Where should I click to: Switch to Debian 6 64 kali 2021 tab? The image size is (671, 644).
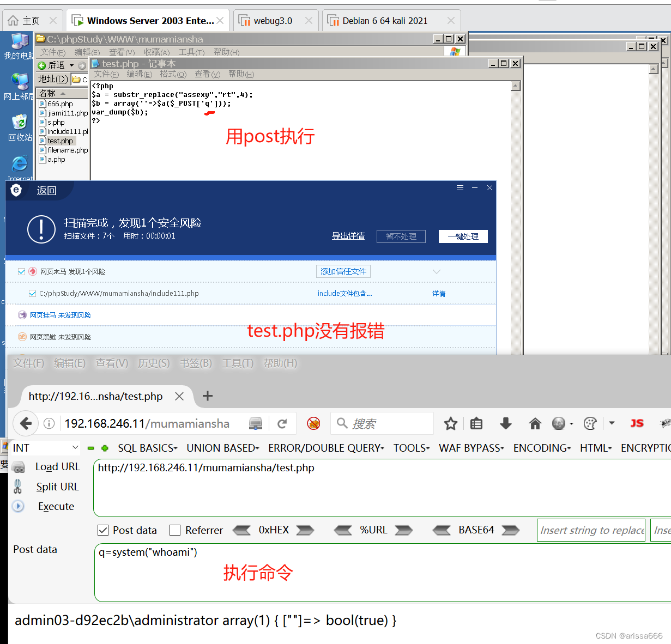pos(390,21)
